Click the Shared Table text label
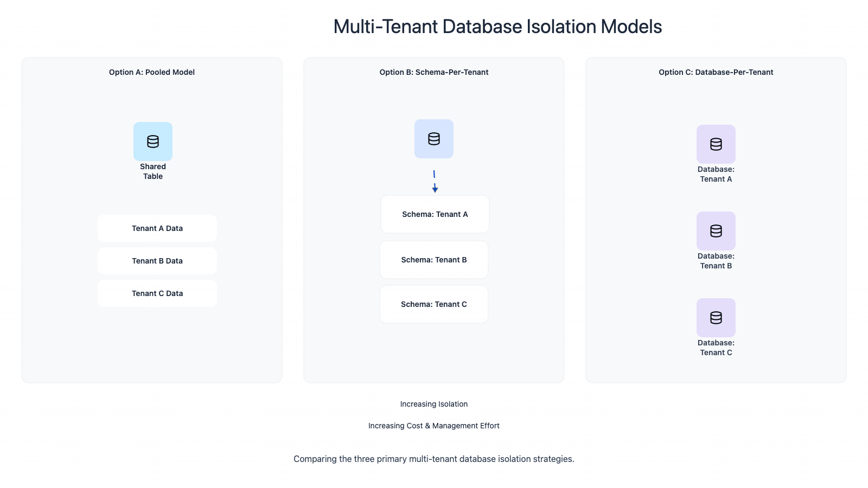 pos(153,171)
